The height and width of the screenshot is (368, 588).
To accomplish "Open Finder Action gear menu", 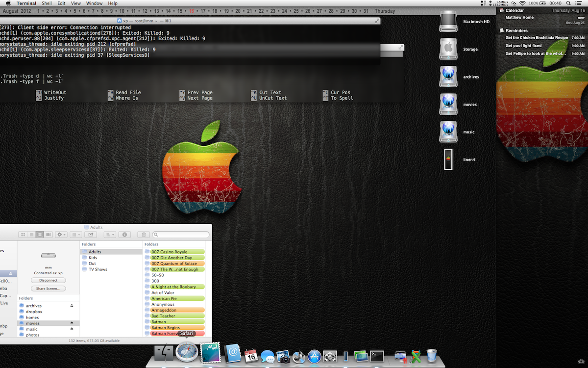I will 62,235.
